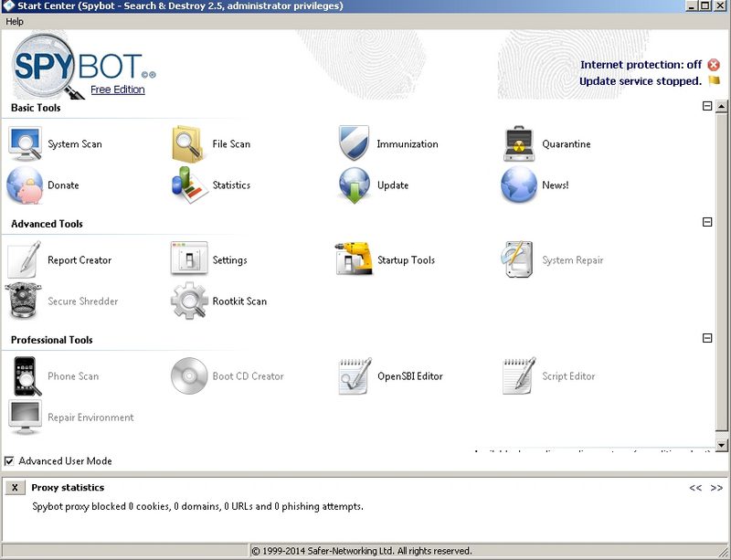Screen dimensions: 731x560
Task: Click the Secure Shredder bin icon
Action: click(23, 301)
